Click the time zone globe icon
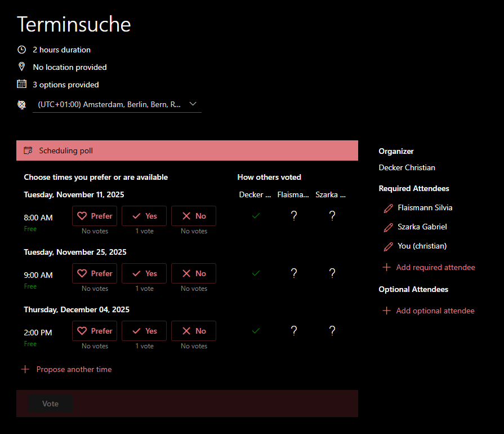Viewport: 504px width, 434px height. coord(22,104)
